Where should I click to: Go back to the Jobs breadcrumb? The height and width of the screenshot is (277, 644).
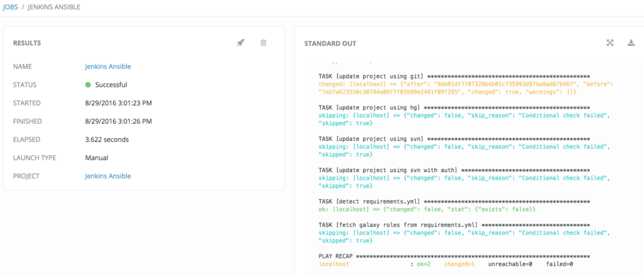point(12,7)
